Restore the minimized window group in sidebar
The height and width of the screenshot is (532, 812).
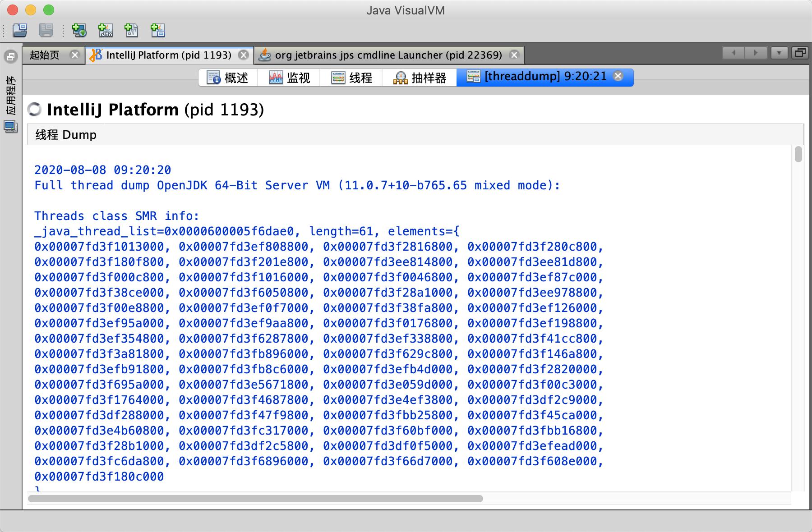click(x=10, y=56)
